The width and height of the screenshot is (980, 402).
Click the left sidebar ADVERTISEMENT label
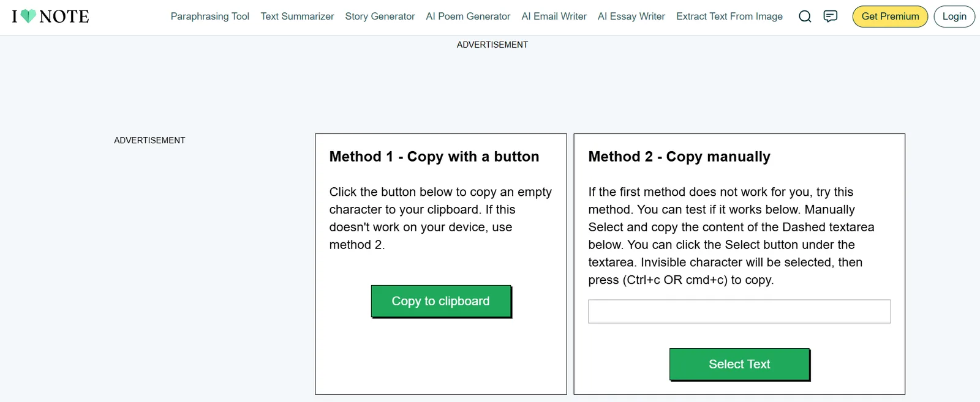(x=149, y=140)
